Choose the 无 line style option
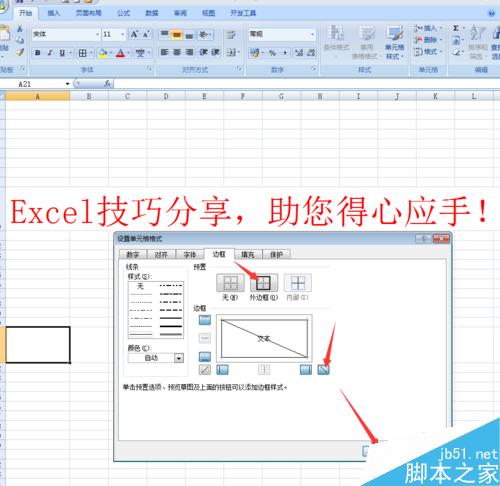 (141, 286)
